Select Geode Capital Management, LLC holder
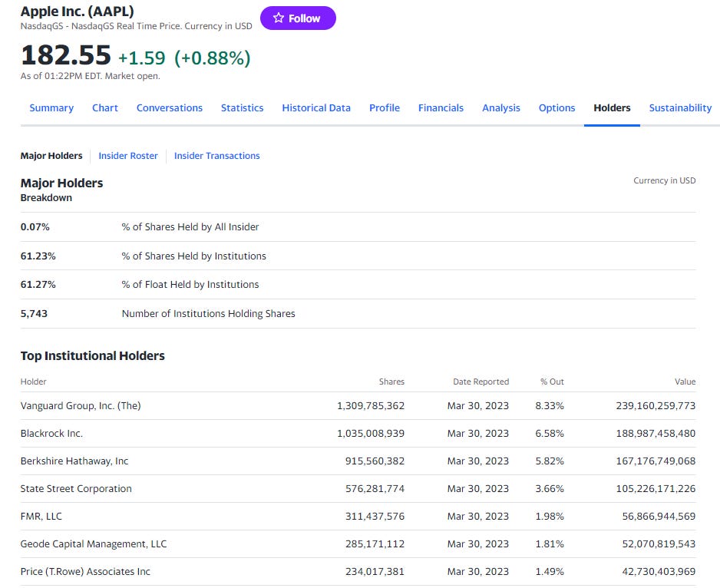The width and height of the screenshot is (720, 588). [93, 543]
